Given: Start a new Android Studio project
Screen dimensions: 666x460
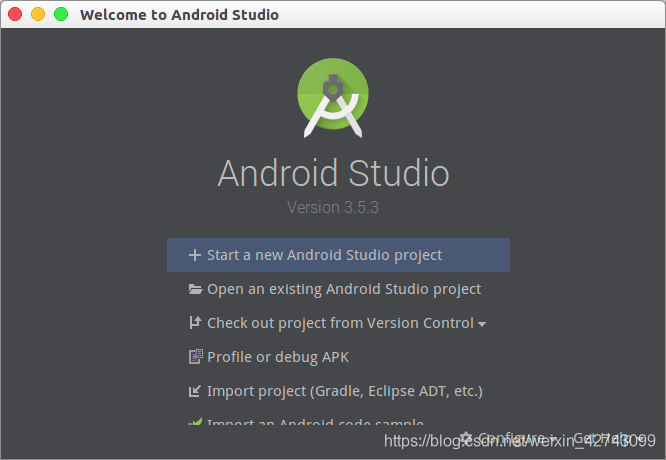Looking at the screenshot, I should click(338, 255).
